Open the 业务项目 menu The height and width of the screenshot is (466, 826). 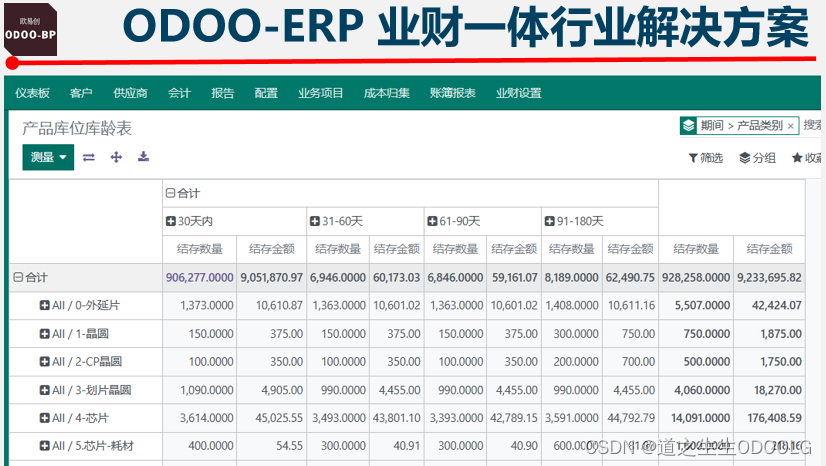coord(320,93)
